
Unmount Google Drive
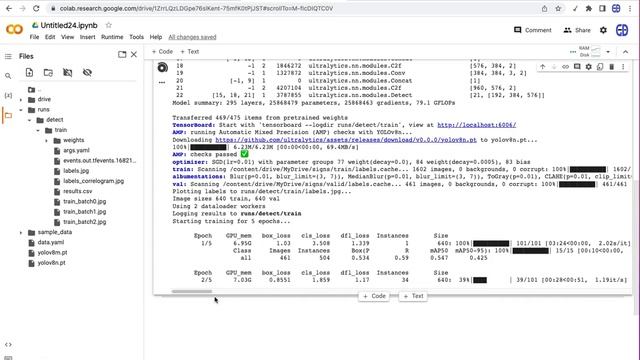[68, 73]
